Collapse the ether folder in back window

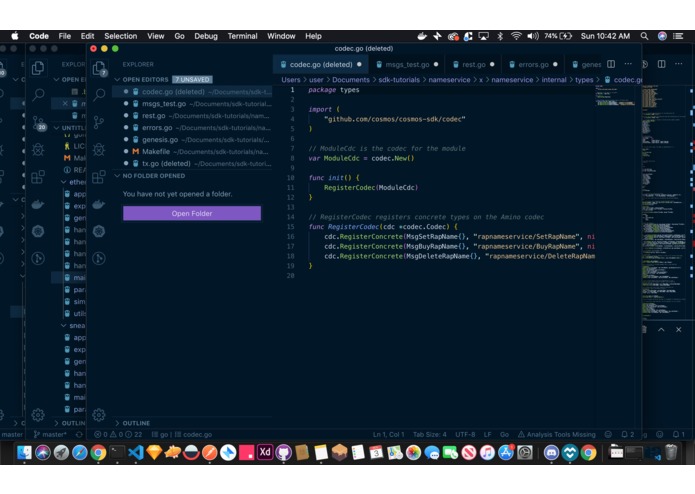click(74, 182)
